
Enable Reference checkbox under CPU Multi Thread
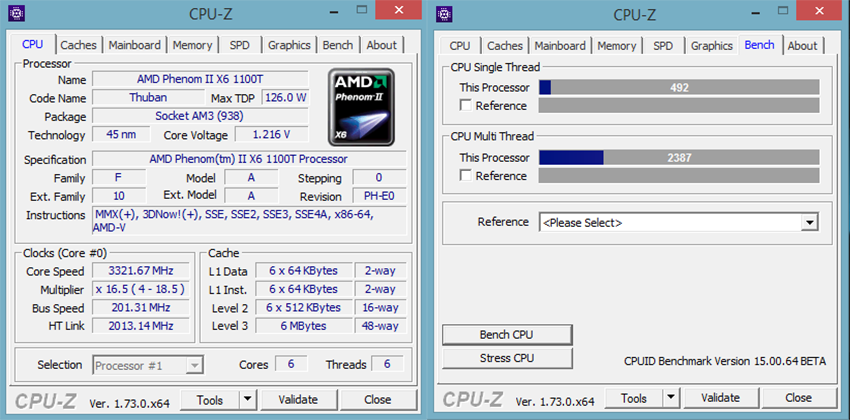[465, 176]
